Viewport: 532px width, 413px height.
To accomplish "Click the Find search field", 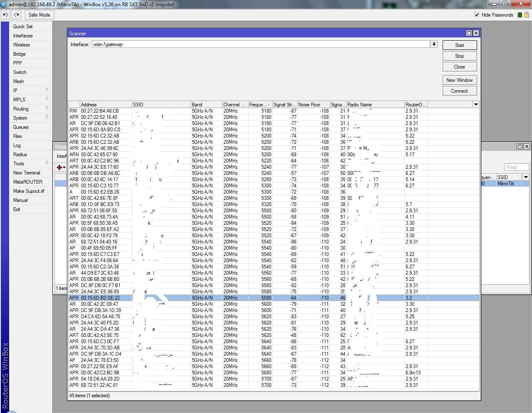I will (516, 167).
